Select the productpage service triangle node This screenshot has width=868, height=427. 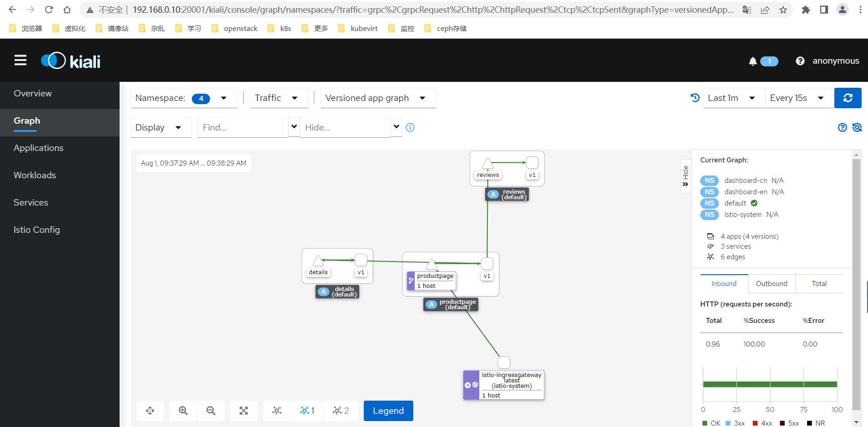coord(431,264)
